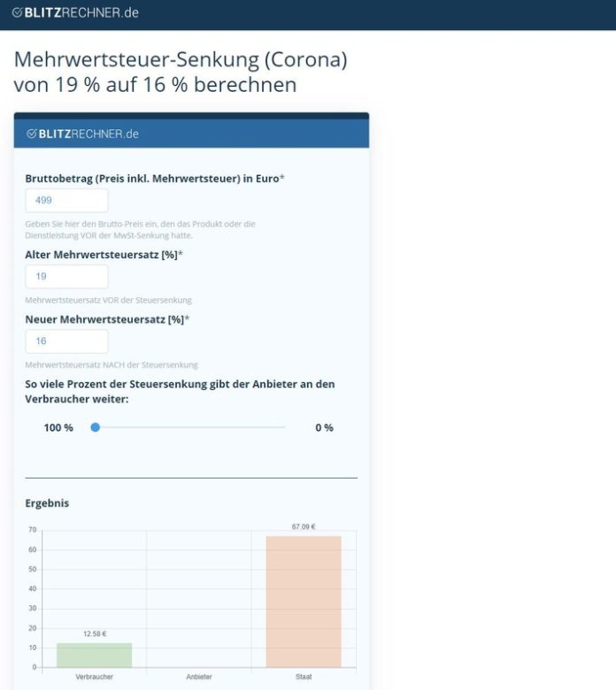The width and height of the screenshot is (616, 690).
Task: Click the 67.09 € value label above the Staat bar
Action: pos(304,527)
